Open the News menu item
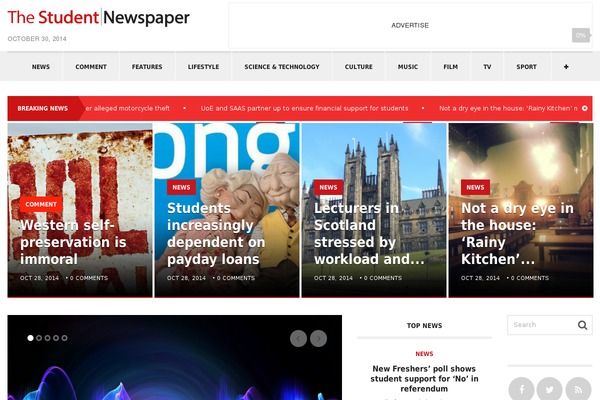The width and height of the screenshot is (600, 400). coord(41,67)
